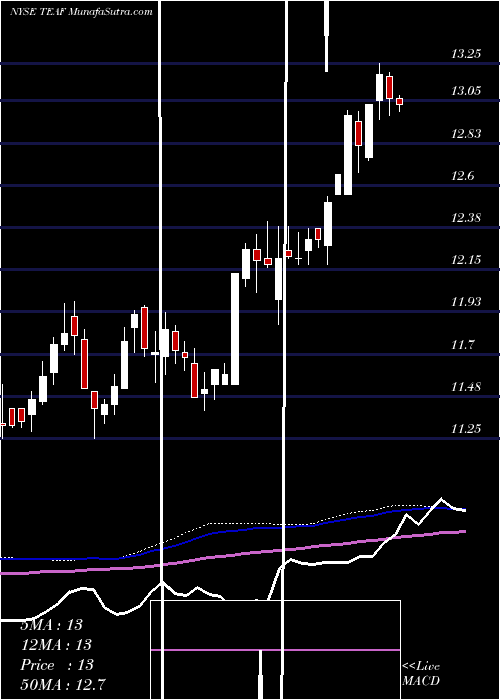
Task: Click the 12.83 price axis label
Action: click(466, 133)
